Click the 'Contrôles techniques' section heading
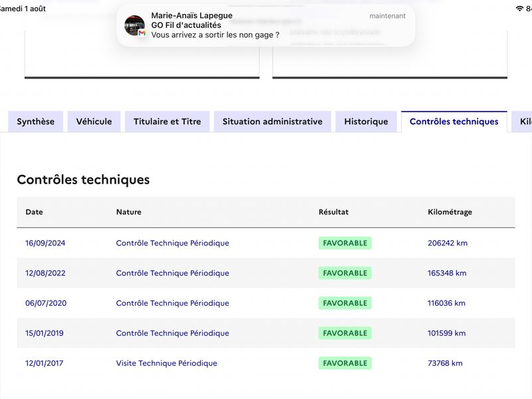Screen dimensions: 532x399 [83, 180]
